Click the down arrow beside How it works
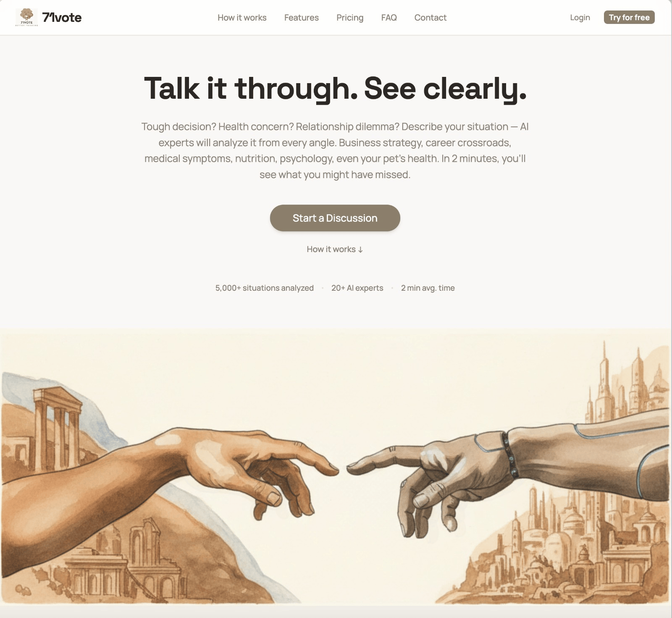The image size is (672, 618). tap(360, 250)
